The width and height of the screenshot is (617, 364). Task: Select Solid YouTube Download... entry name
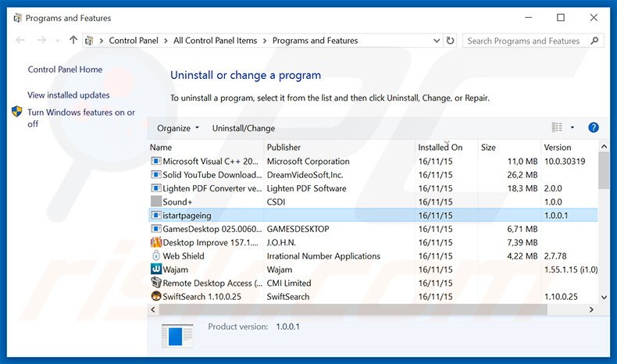point(212,175)
